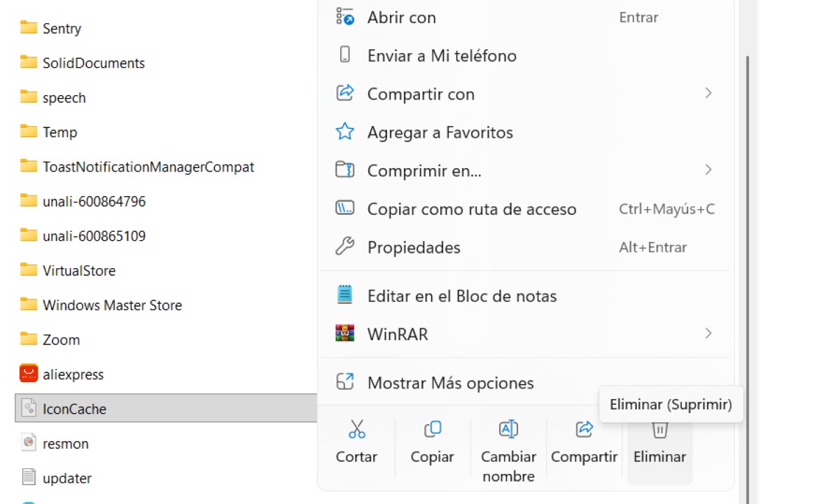Expand the Compartir con submenu arrow
This screenshot has height=504, width=840.
pyautogui.click(x=708, y=93)
